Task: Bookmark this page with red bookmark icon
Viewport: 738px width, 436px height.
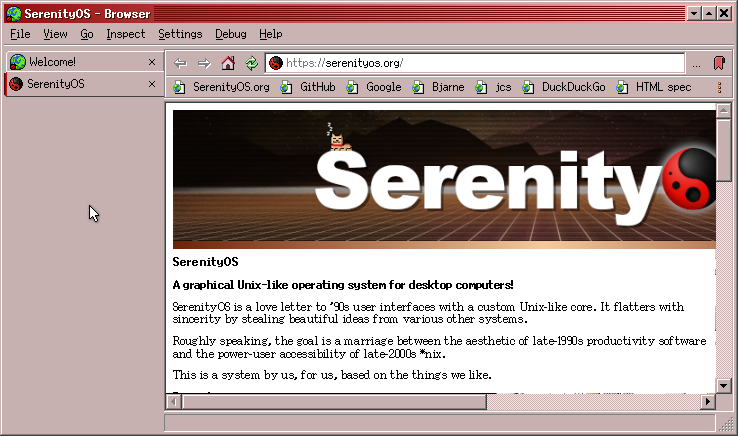Action: (719, 63)
